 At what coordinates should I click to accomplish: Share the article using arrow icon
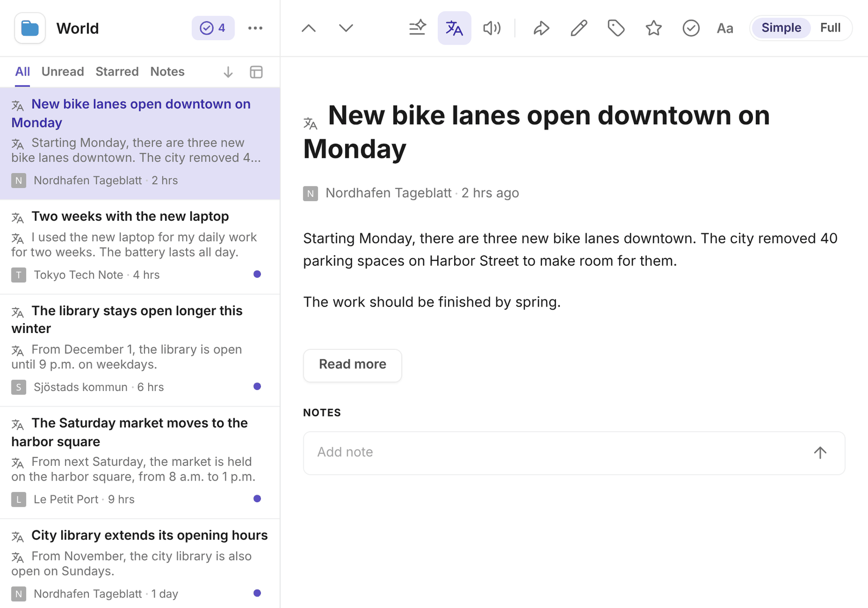(541, 28)
